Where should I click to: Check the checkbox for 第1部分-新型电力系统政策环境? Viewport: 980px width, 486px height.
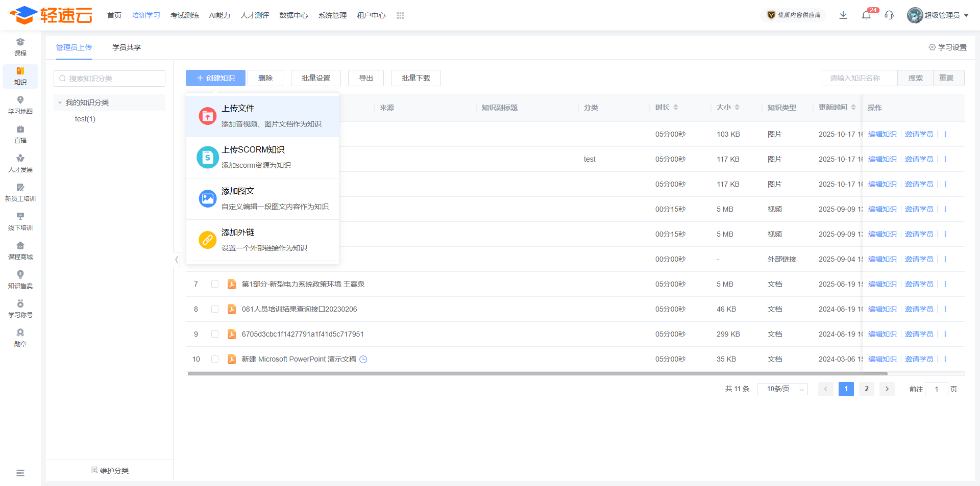click(x=215, y=284)
